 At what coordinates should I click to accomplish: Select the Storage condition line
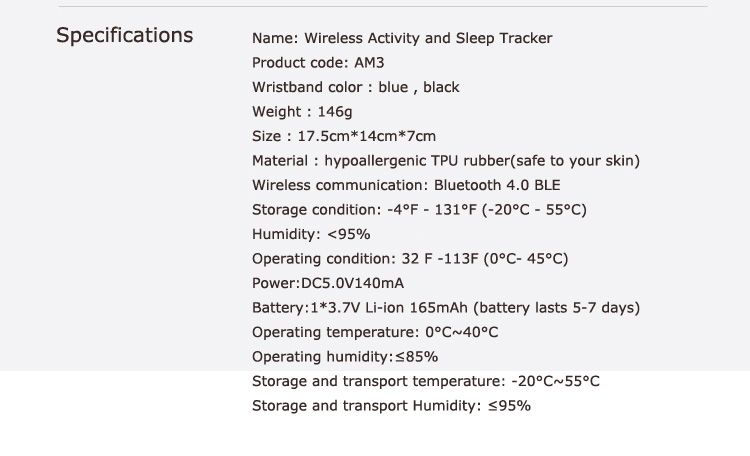pyautogui.click(x=419, y=209)
